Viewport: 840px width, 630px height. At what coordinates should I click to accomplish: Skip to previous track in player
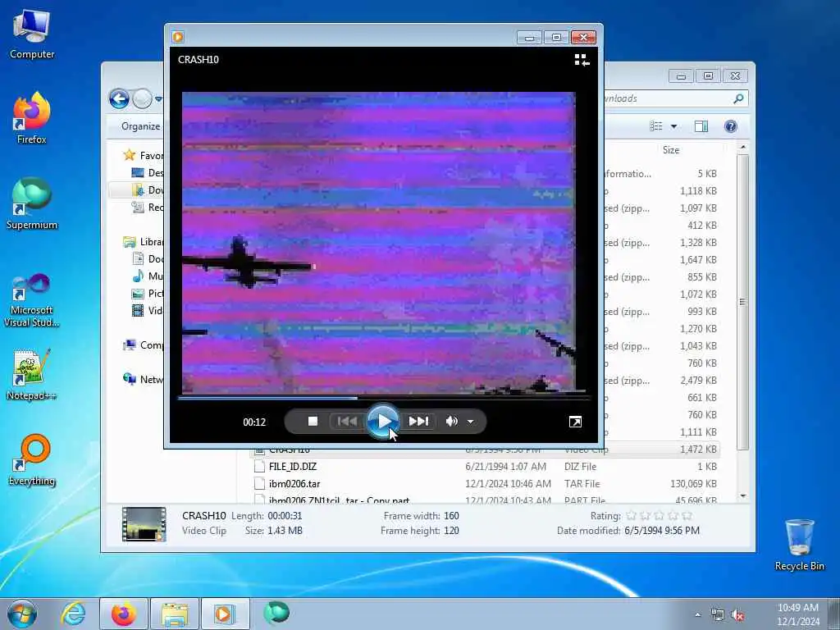347,422
